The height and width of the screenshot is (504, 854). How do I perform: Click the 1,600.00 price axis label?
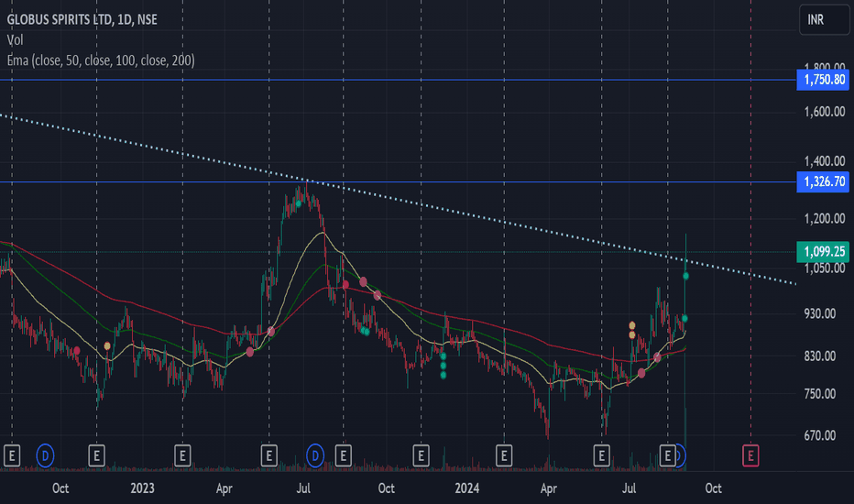[825, 112]
